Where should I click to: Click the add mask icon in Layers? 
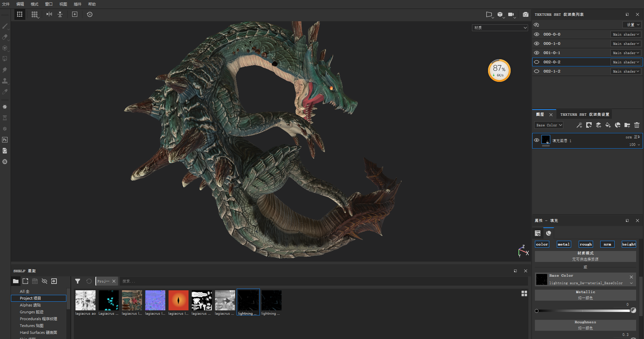pos(589,125)
